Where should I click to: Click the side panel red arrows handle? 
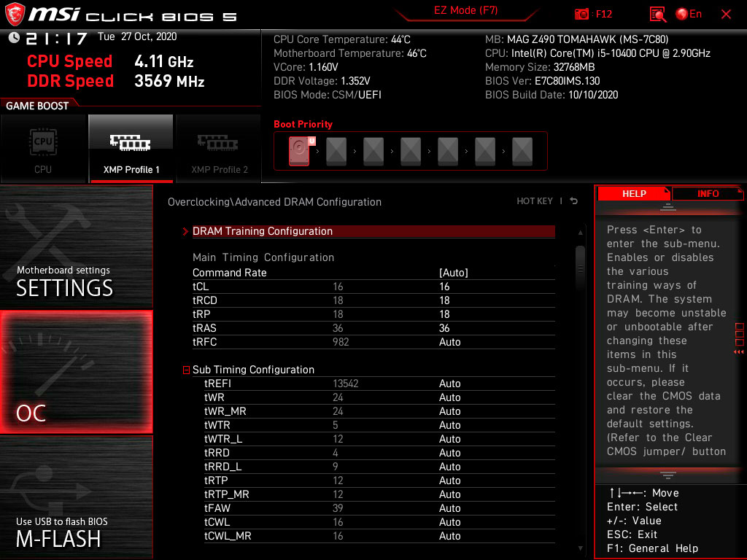tap(739, 352)
